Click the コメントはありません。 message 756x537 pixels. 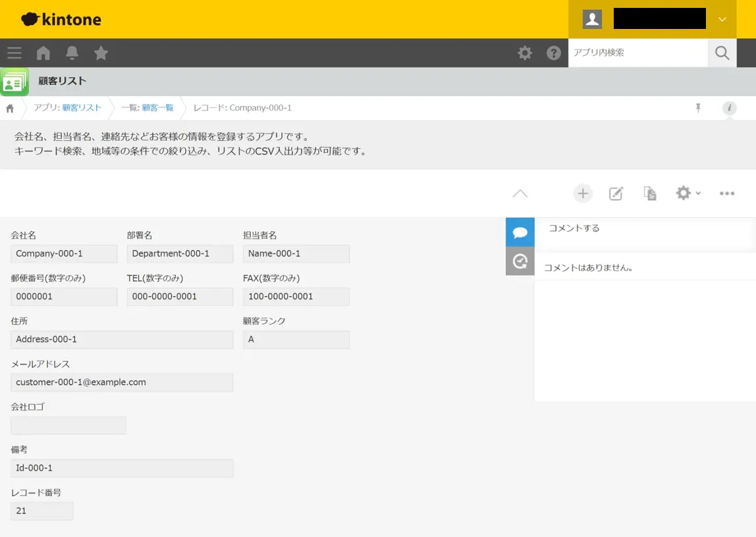[x=588, y=268]
